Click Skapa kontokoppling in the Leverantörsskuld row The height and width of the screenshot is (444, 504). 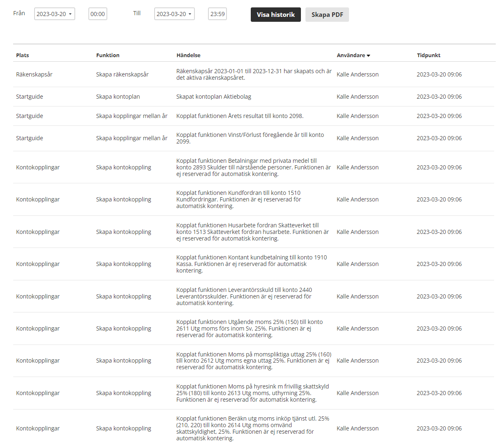[x=124, y=296]
